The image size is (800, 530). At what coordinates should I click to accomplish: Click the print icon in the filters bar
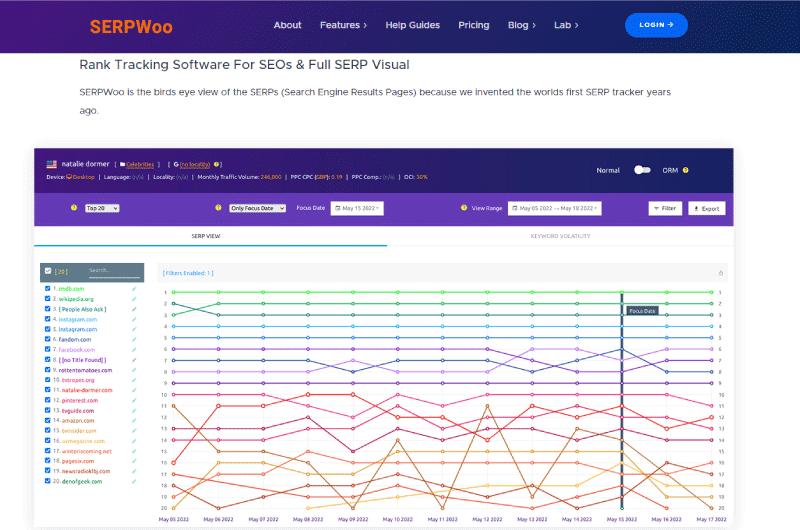click(721, 273)
